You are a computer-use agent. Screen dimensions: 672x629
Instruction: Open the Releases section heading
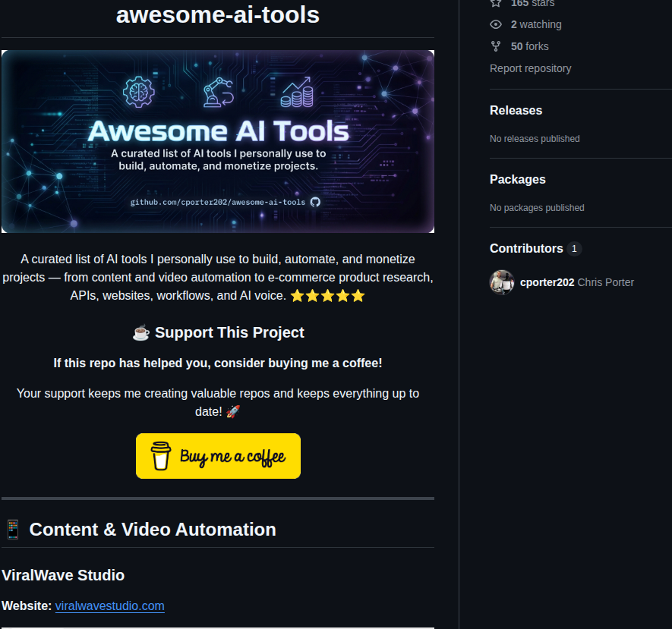[x=516, y=111]
